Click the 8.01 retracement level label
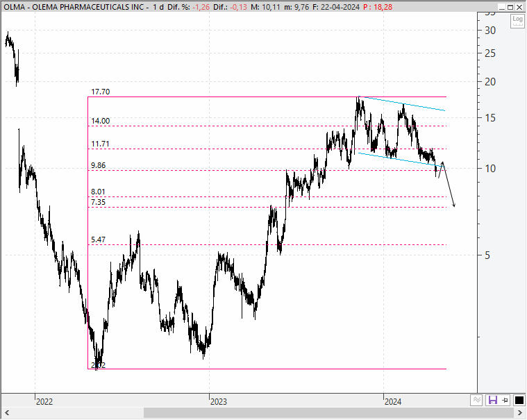Image resolution: width=527 pixels, height=420 pixels. (98, 192)
